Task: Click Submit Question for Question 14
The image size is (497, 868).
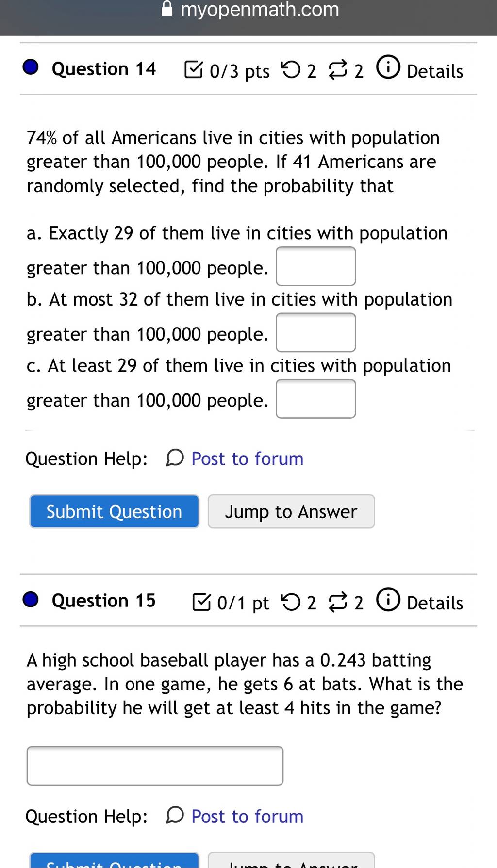Action: click(x=115, y=511)
